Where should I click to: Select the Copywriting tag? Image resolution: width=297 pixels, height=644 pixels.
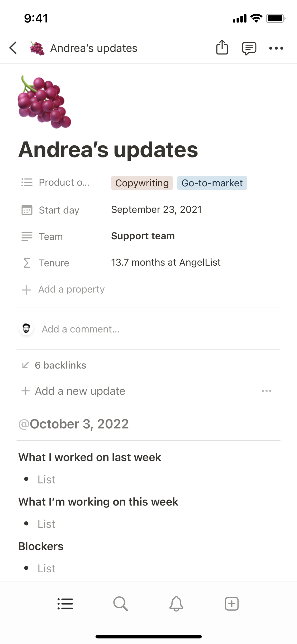142,183
